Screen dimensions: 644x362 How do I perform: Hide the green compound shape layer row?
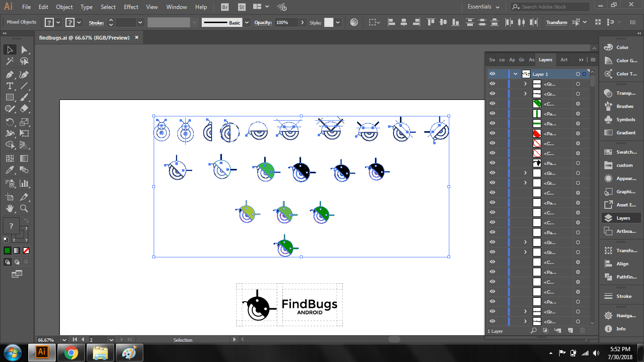(492, 104)
